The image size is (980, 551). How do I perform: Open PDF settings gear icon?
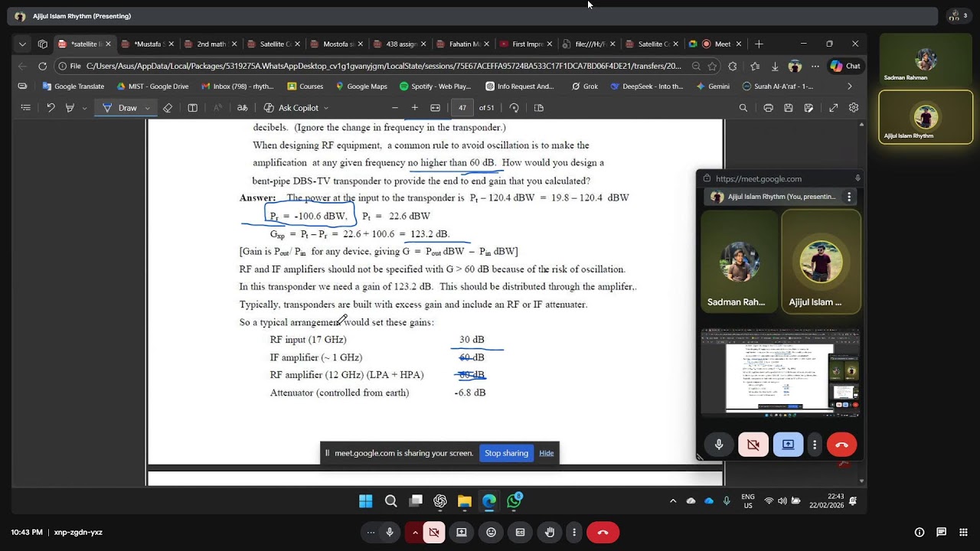[x=854, y=108]
